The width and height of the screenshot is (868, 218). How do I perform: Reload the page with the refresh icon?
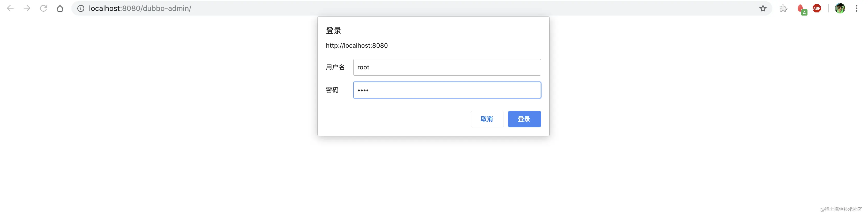coord(43,9)
